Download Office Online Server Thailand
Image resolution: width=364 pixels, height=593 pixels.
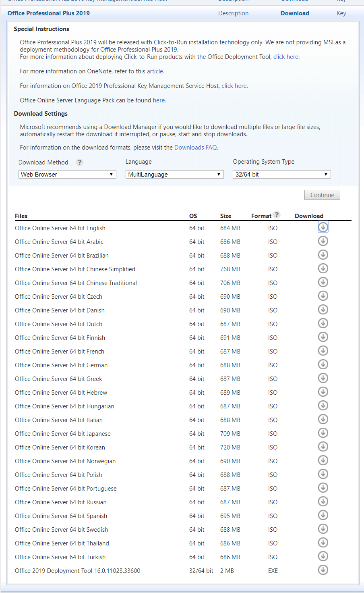point(323,543)
